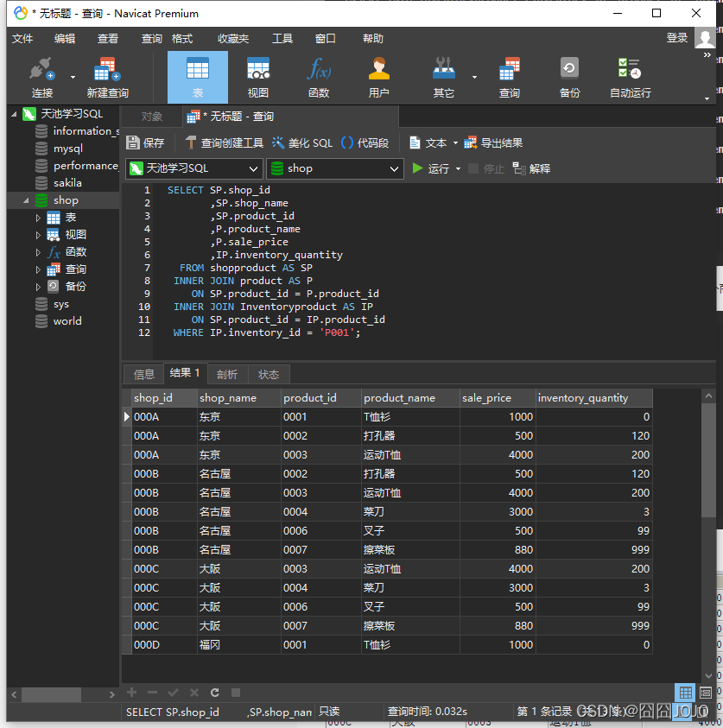Viewport: 723px width, 728px height.
Task: Switch to the 对象 tab
Action: click(x=152, y=116)
